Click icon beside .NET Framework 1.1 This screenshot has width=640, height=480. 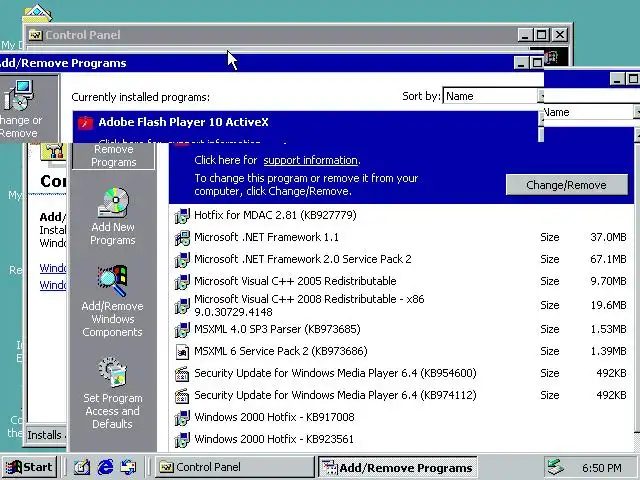pyautogui.click(x=182, y=238)
